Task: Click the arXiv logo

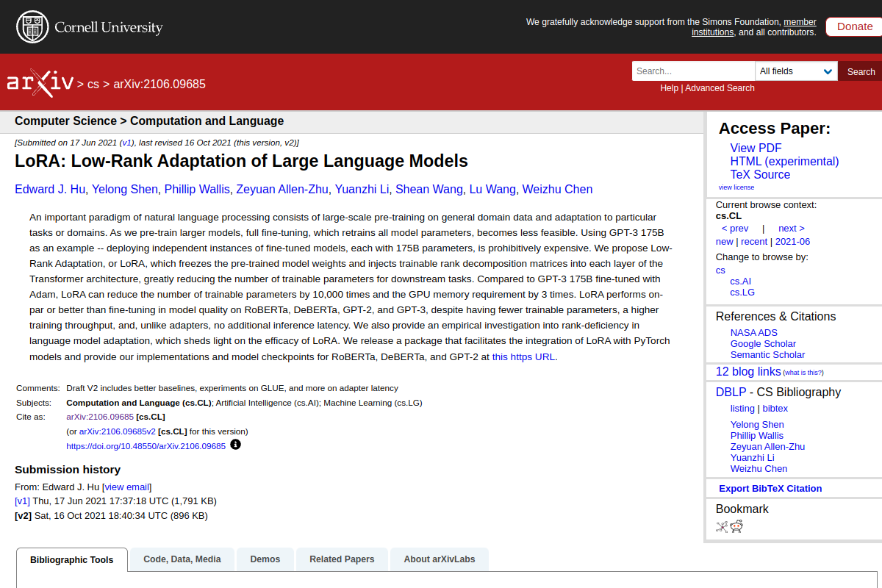Action: click(x=40, y=83)
